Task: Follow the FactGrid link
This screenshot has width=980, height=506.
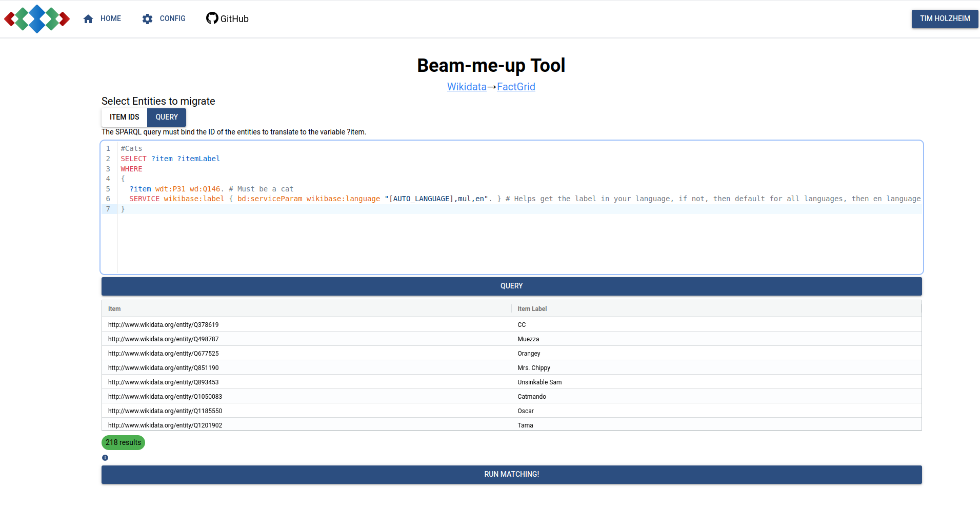Action: coord(516,87)
